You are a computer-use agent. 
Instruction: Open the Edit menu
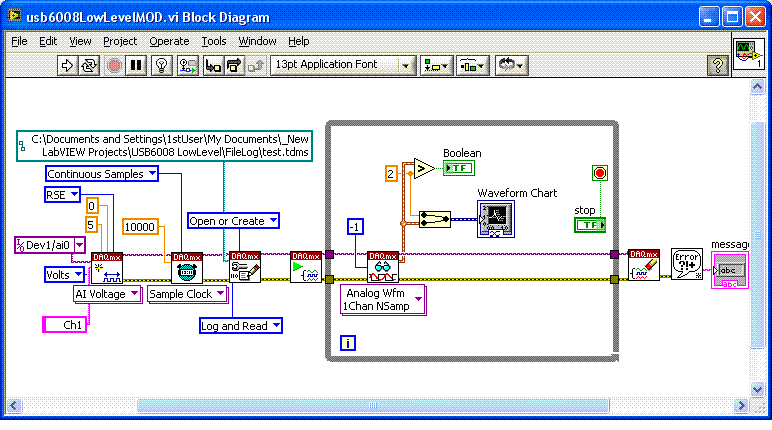point(48,41)
